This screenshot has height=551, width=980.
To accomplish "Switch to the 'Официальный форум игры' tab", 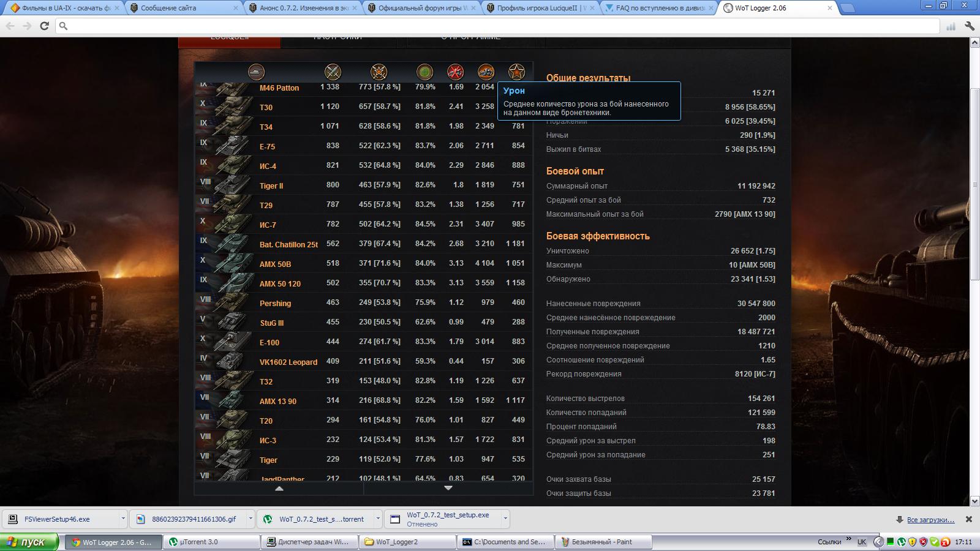I will point(420,8).
